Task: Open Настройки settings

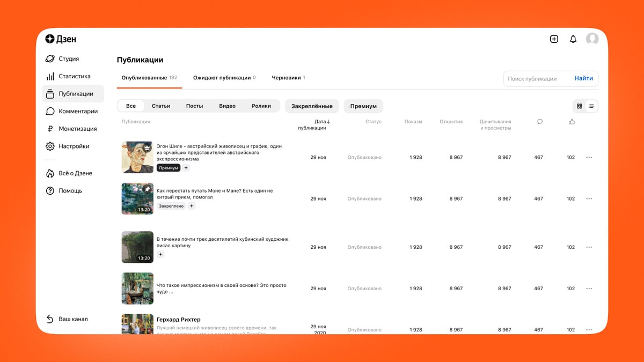Action: tap(73, 146)
